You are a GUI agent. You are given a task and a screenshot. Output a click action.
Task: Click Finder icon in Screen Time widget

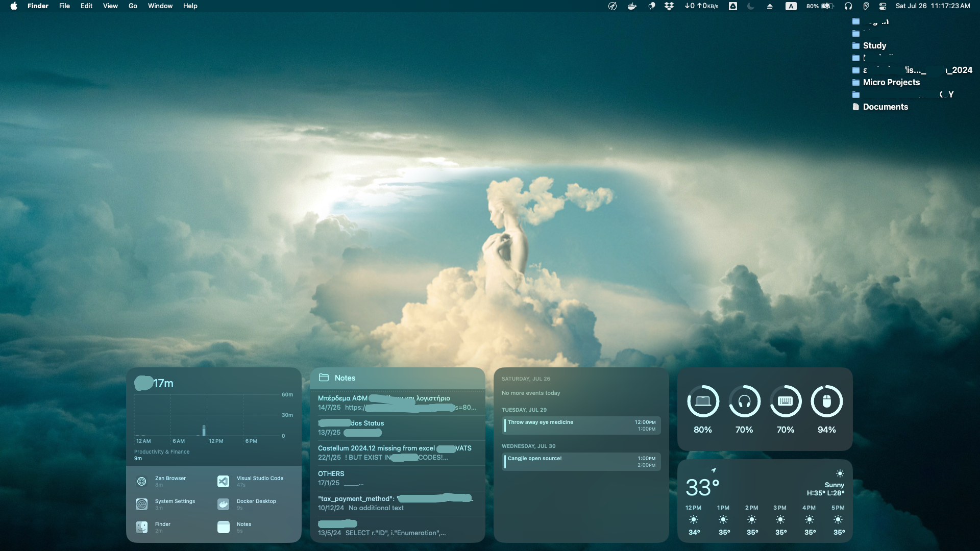coord(142,527)
